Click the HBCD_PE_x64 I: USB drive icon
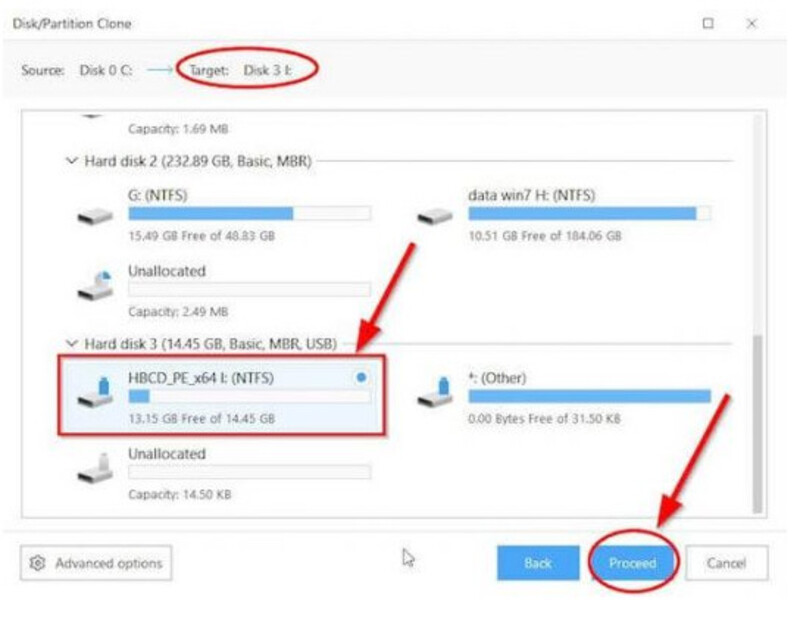The width and height of the screenshot is (800, 622). click(95, 392)
